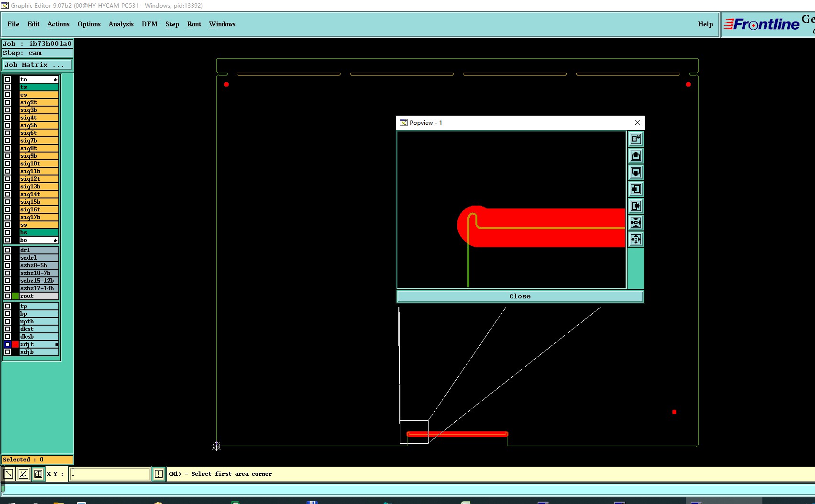Click the red drill mark at board top-left
The image size is (815, 504).
click(x=226, y=85)
